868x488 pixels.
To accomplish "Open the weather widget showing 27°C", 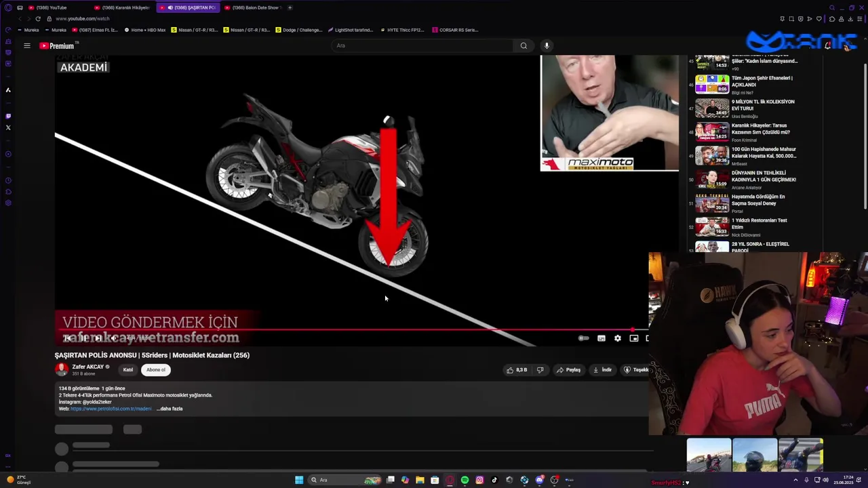I will tap(18, 480).
